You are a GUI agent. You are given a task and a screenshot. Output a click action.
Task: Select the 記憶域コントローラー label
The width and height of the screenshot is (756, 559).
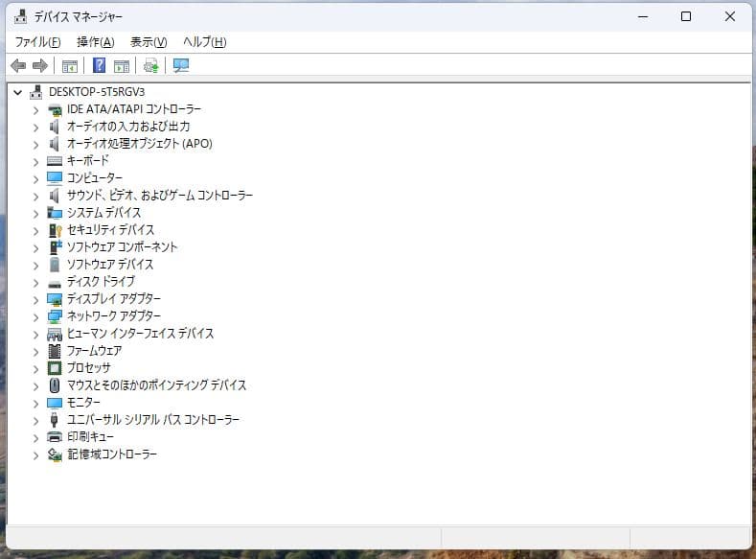click(112, 454)
